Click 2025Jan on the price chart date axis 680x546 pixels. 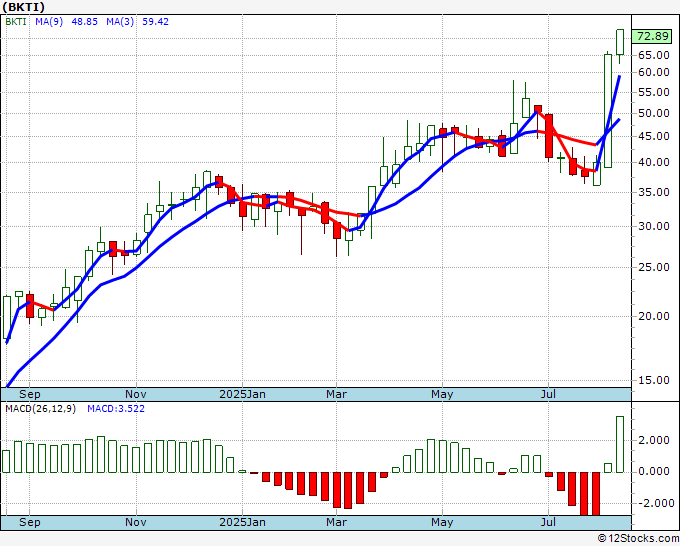tap(242, 394)
